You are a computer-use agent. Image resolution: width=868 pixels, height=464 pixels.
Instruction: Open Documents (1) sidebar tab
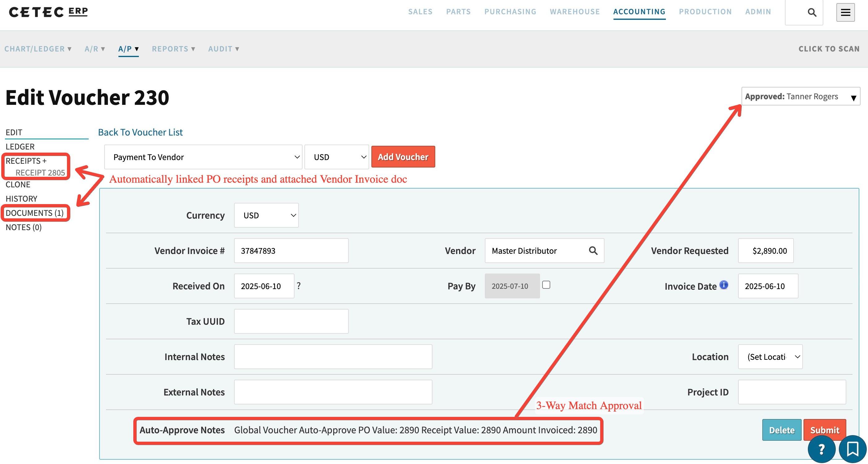pos(35,213)
